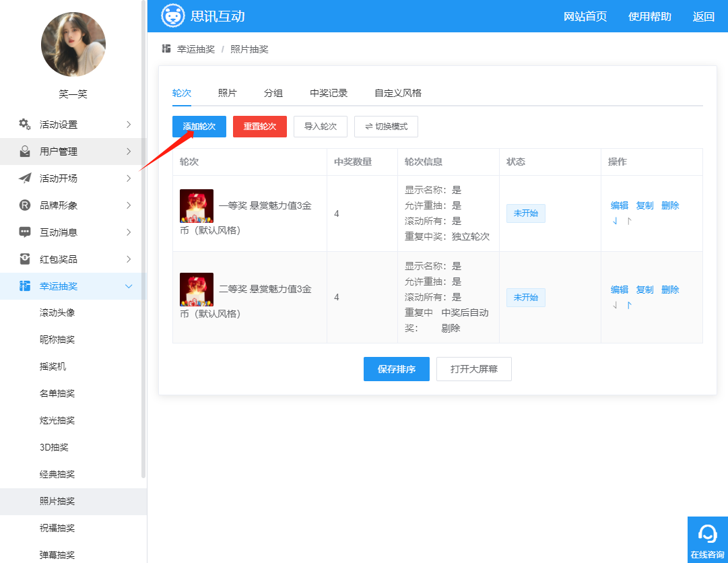Switch to the 中奖记录 tab
The image size is (728, 563).
tap(329, 93)
